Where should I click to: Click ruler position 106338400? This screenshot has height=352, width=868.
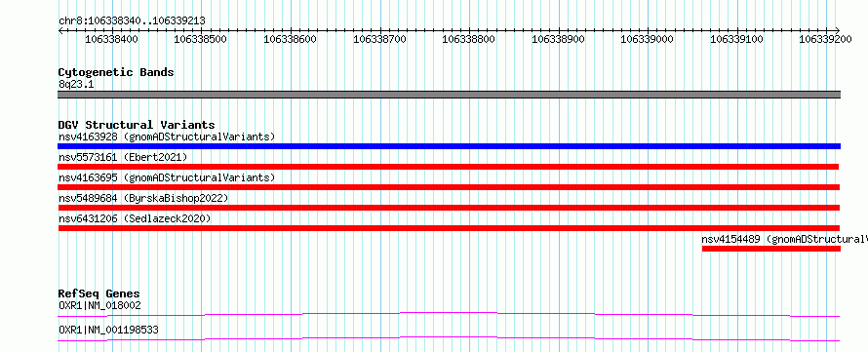[112, 39]
